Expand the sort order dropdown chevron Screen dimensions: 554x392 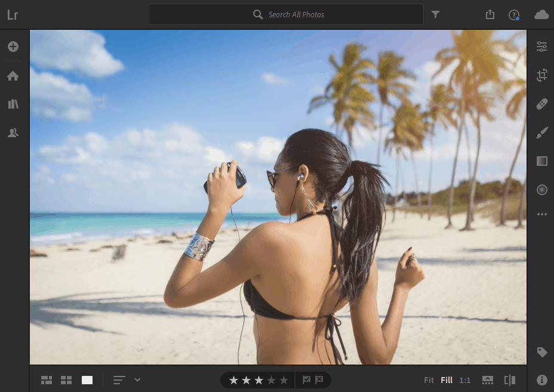pos(137,379)
